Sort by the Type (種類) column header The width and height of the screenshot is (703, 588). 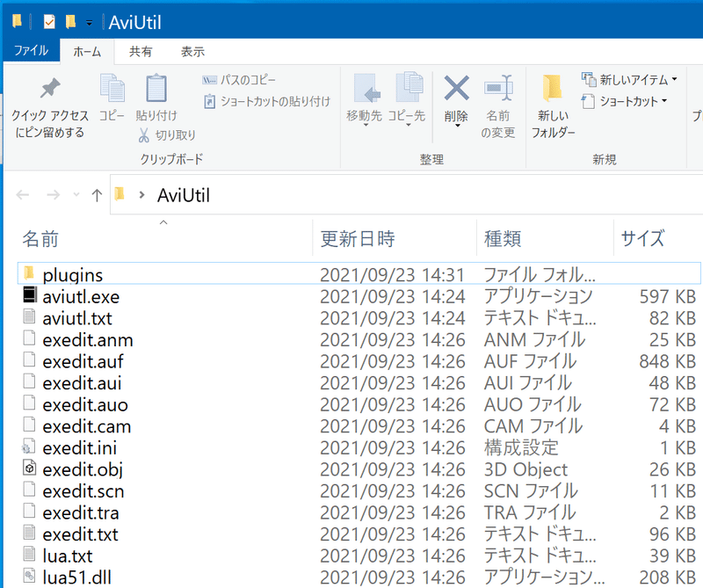[x=503, y=238]
